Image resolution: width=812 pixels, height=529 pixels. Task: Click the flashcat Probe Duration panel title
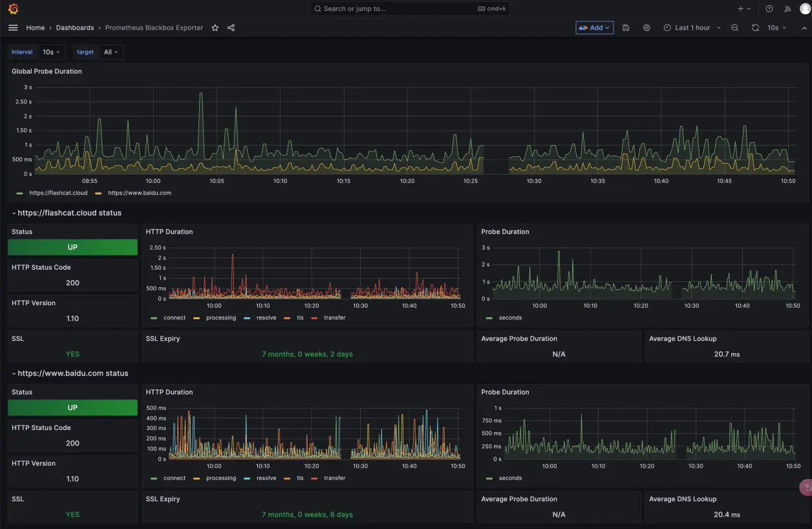tap(505, 232)
